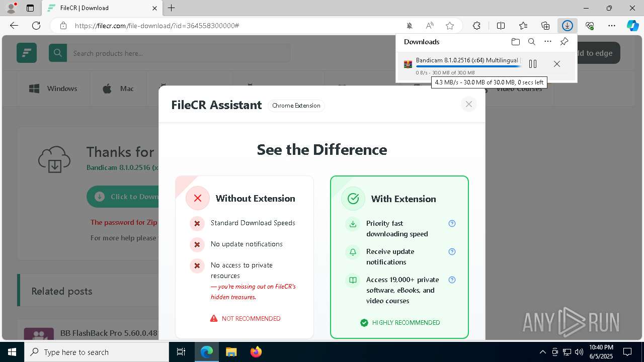View site info lock icon
The image size is (644, 362).
tap(63, 26)
